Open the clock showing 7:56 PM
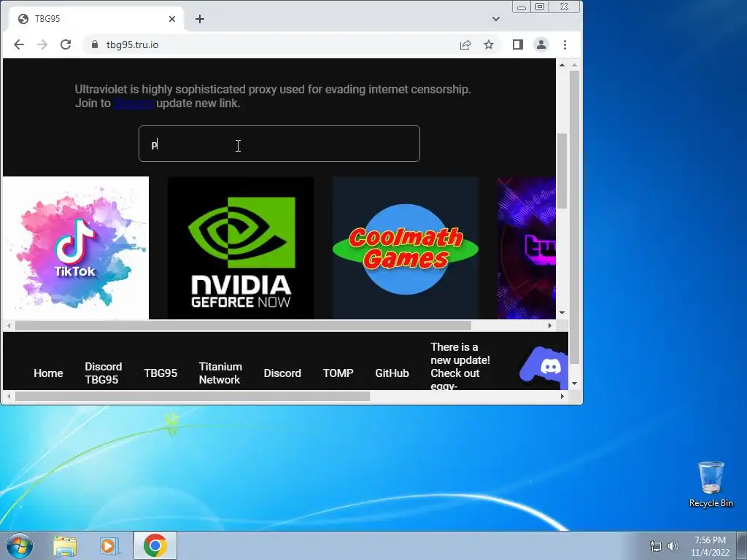747x560 pixels. 710,546
